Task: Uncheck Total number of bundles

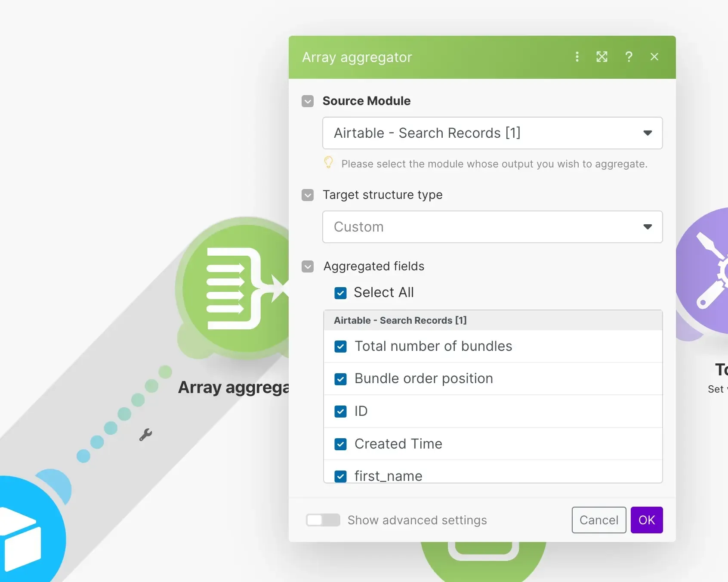Action: 340,347
